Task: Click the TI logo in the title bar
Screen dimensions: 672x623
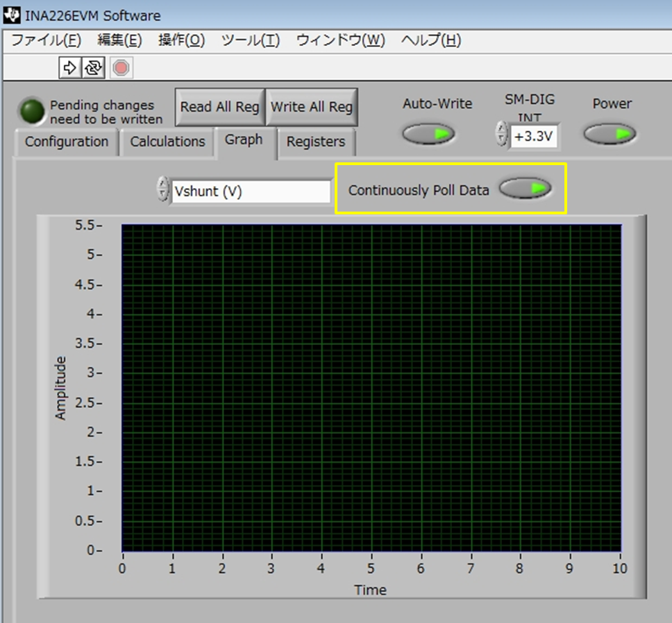Action: coord(10,15)
